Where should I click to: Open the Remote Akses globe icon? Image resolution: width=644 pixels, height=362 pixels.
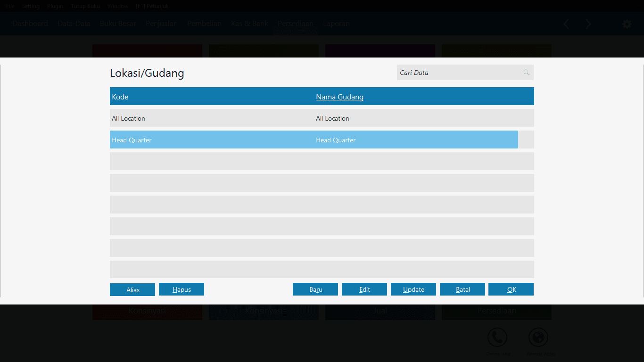point(538,338)
